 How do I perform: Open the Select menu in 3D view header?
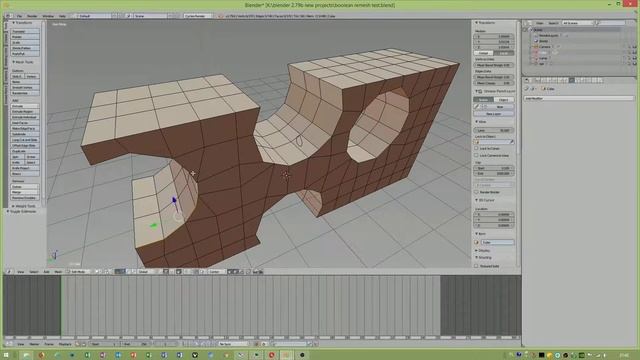33,271
